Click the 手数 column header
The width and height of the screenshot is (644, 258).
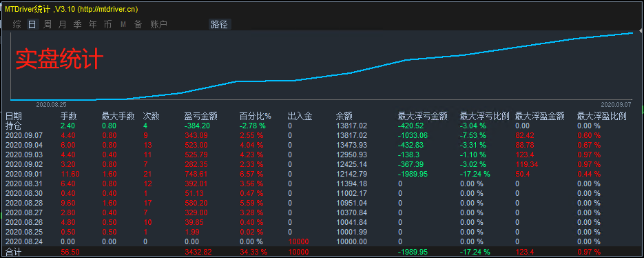coord(69,117)
